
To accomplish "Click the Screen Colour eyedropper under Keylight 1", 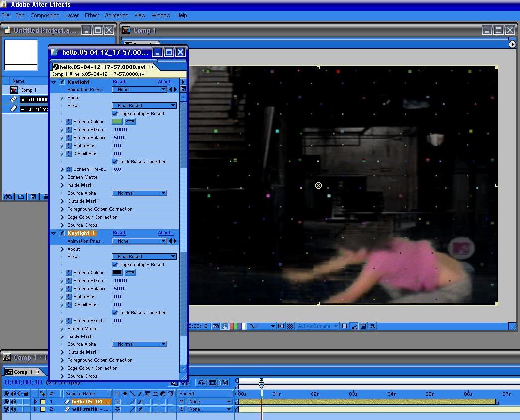I will (x=130, y=272).
